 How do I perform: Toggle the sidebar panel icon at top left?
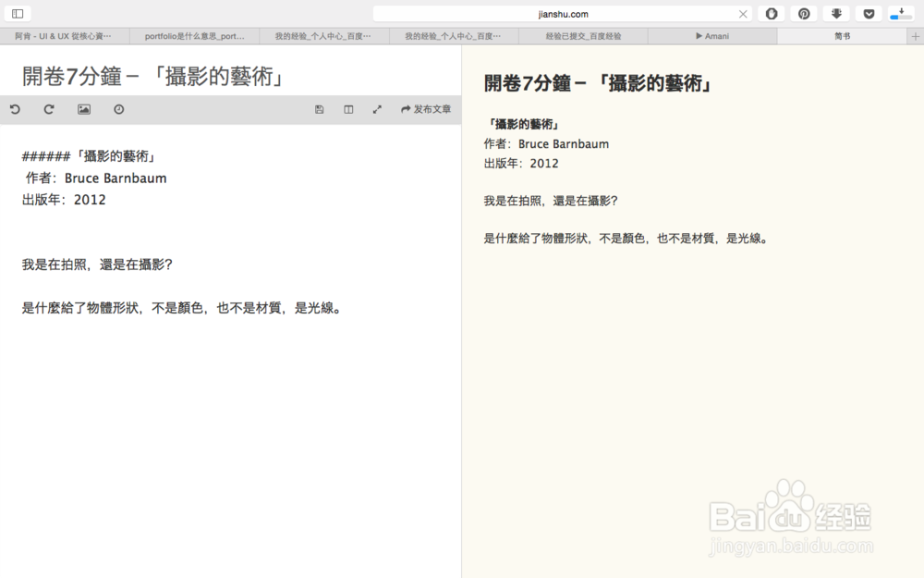(x=17, y=13)
